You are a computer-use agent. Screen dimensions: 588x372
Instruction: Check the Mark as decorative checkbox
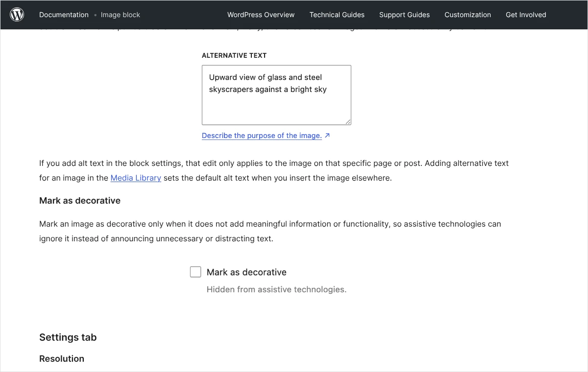pyautogui.click(x=196, y=272)
